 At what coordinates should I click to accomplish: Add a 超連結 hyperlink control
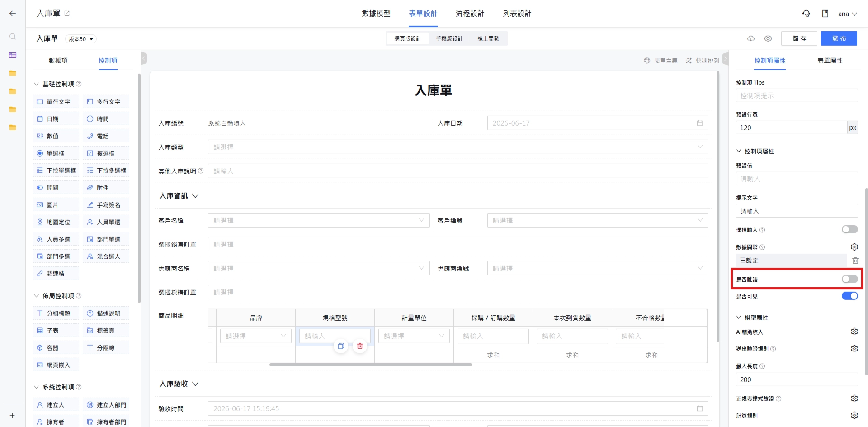56,274
